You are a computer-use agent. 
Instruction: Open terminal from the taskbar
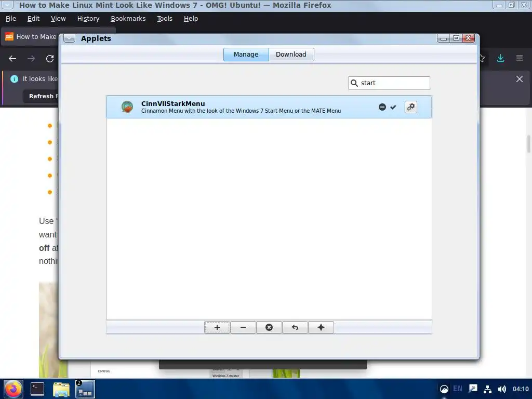[x=37, y=389]
